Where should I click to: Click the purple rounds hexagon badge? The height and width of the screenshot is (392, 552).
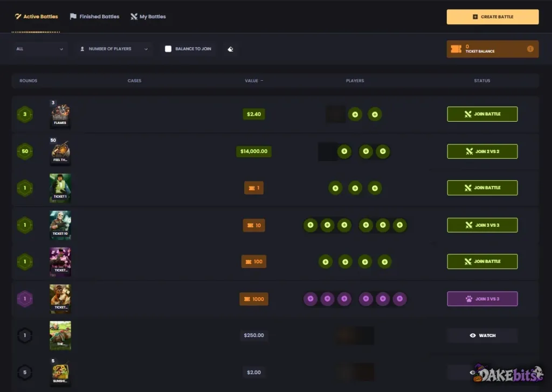point(25,299)
